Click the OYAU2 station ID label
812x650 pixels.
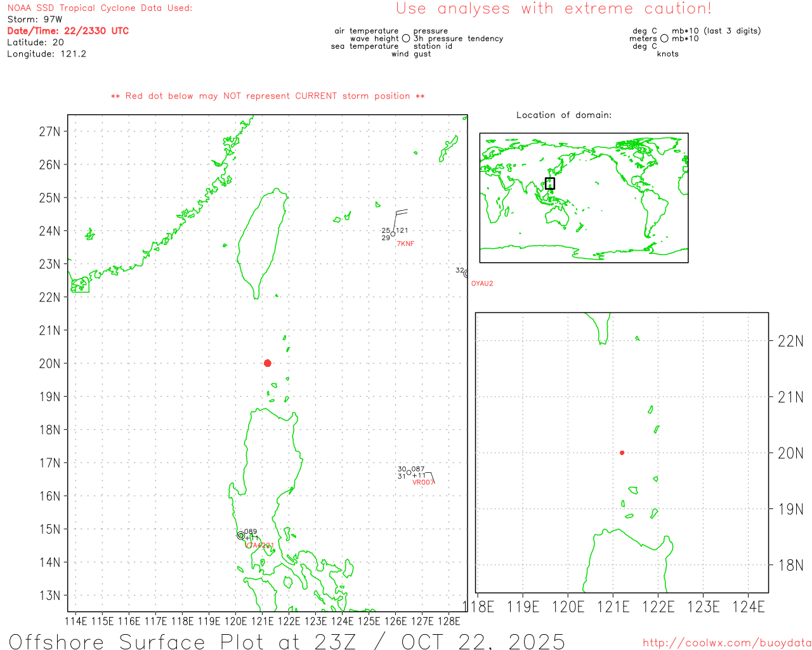[482, 284]
